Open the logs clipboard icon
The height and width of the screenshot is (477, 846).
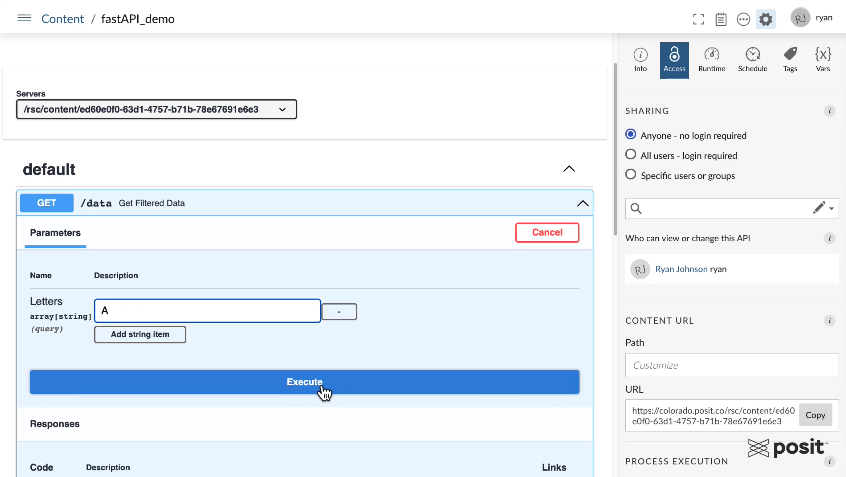(721, 19)
